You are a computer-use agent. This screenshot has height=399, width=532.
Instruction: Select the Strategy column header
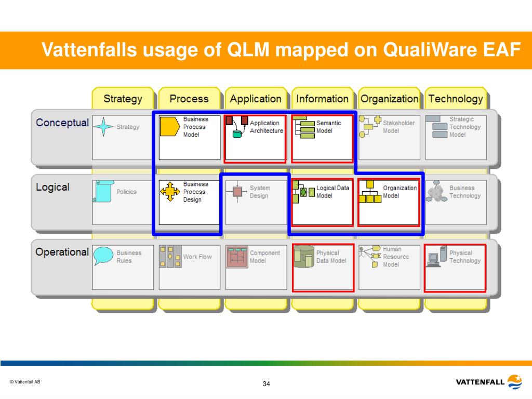[x=123, y=99]
